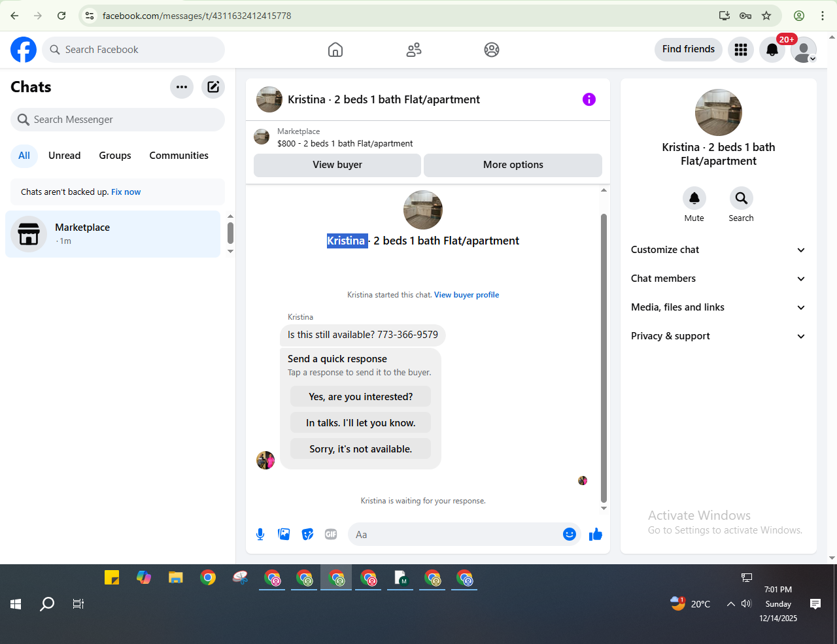
Task: Click the Search Facebook field
Action: [133, 50]
